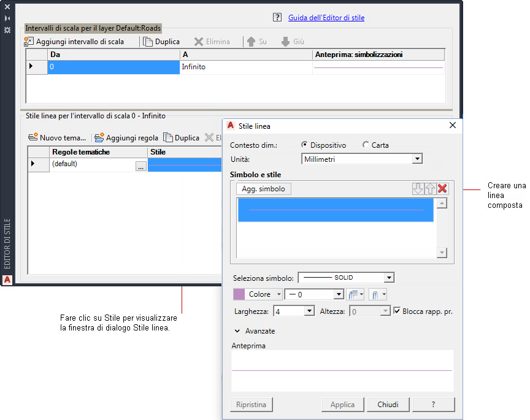Click the Chiudi button
Image resolution: width=530 pixels, height=420 pixels.
click(388, 405)
